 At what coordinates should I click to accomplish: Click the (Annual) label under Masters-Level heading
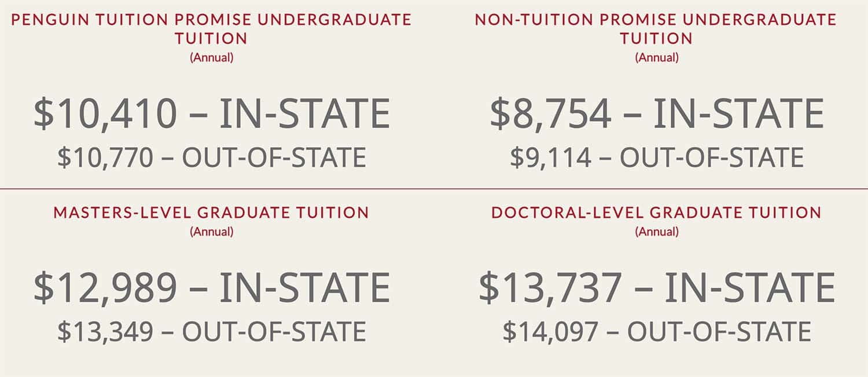point(211,232)
